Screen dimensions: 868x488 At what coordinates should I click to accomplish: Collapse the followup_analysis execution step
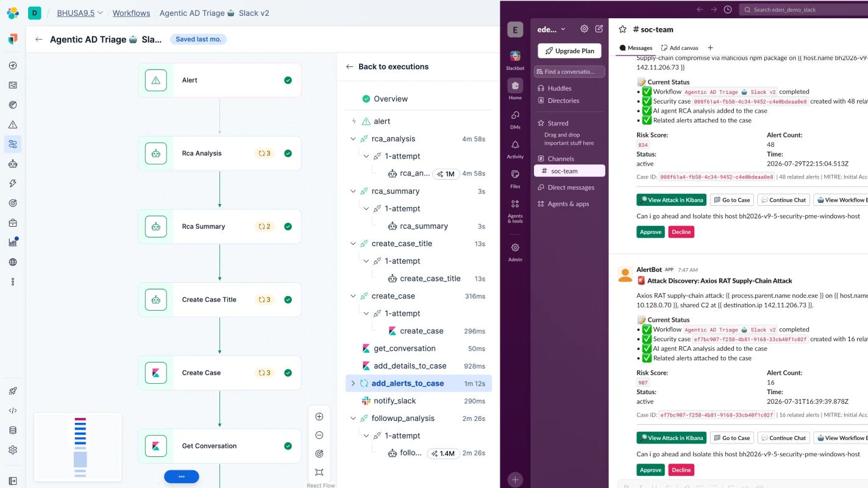(x=353, y=419)
